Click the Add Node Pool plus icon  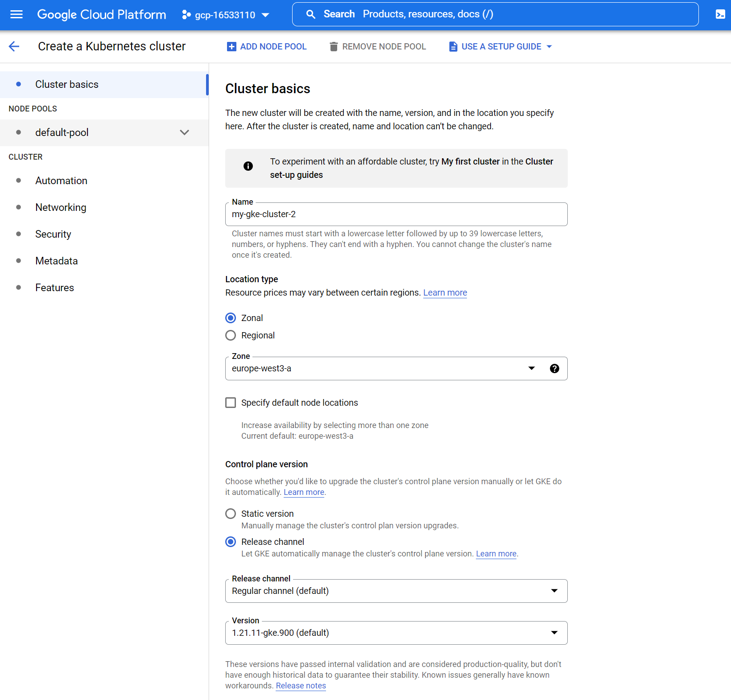tap(231, 46)
